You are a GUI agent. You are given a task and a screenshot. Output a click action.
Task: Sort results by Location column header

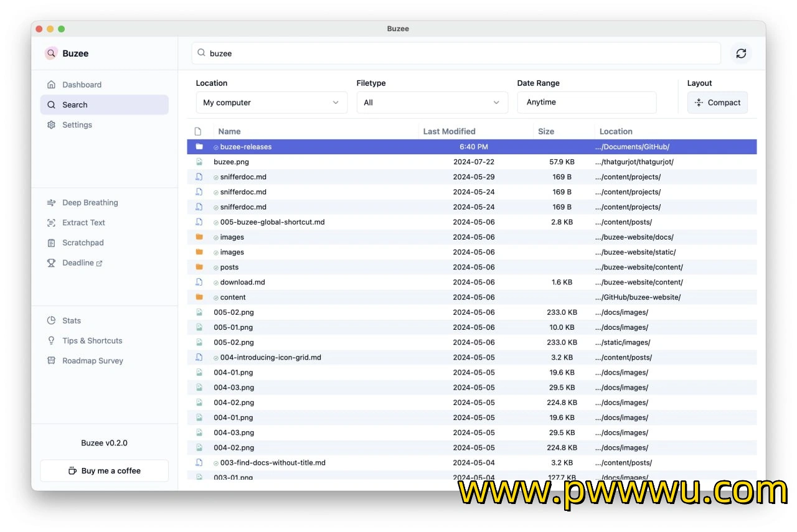[x=616, y=131]
